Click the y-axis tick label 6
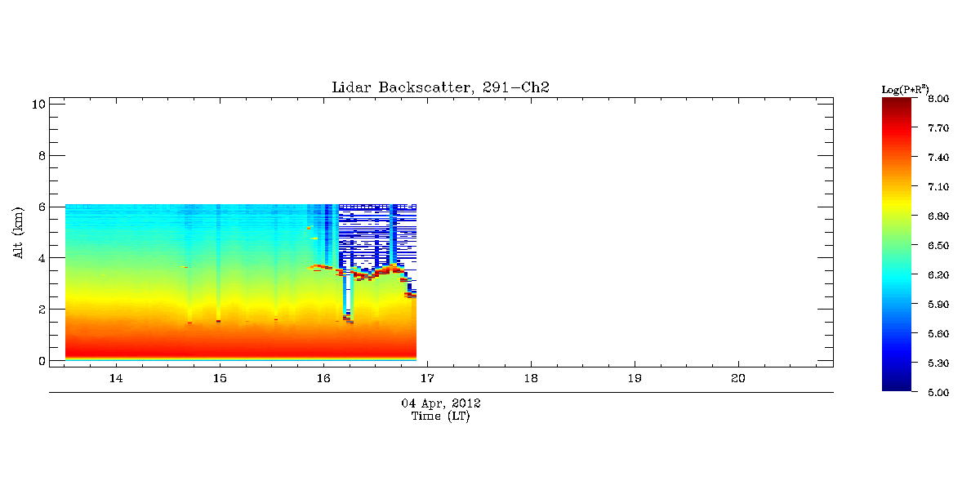 point(41,207)
